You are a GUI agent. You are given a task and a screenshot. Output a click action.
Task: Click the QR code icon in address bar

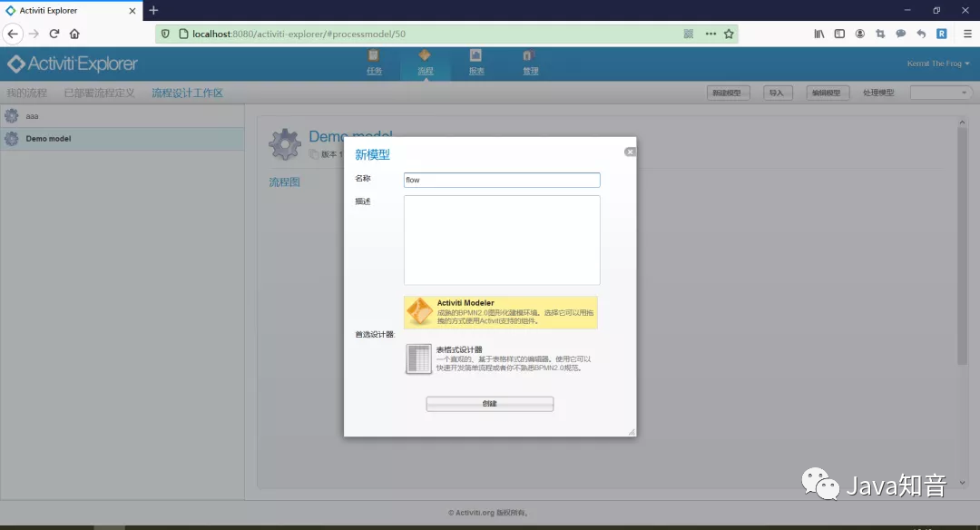click(688, 34)
